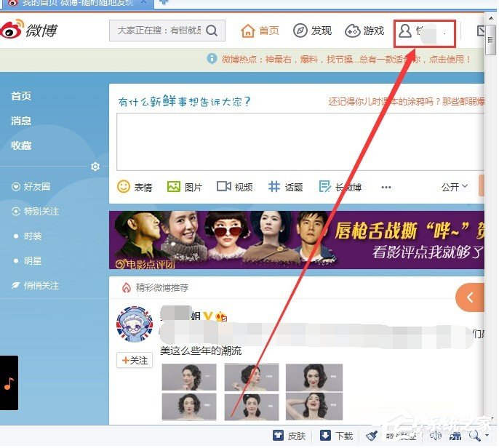Open the messages envelope icon
This screenshot has height=448, width=499.
(481, 31)
